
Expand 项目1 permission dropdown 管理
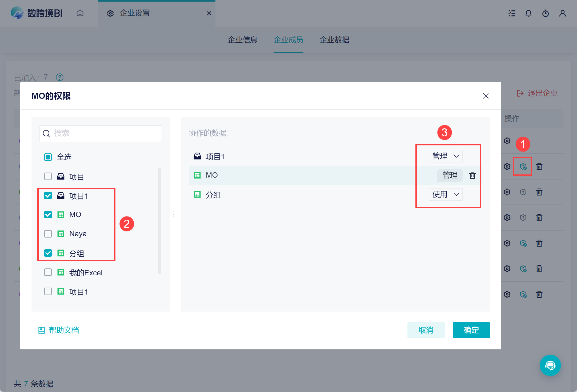click(x=446, y=156)
